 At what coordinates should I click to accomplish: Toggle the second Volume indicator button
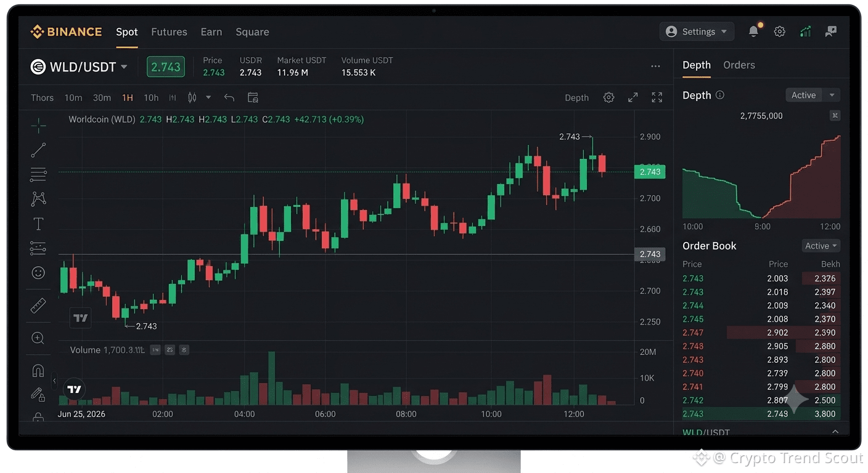(170, 350)
